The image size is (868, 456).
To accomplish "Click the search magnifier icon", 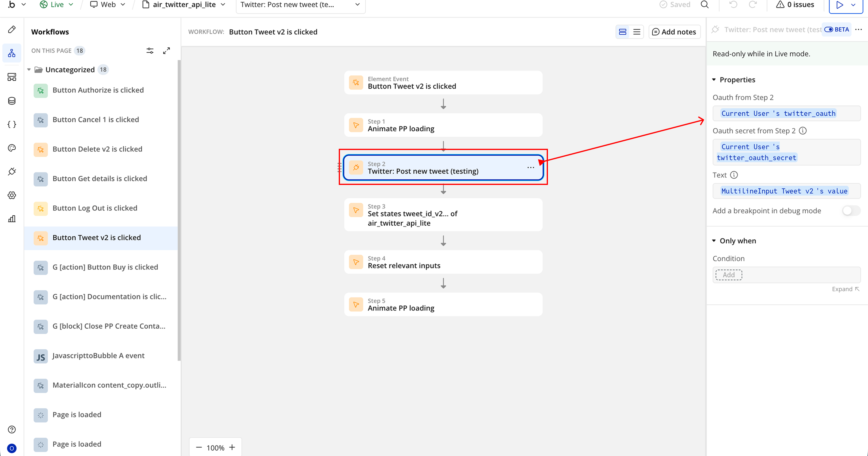I will [x=705, y=5].
